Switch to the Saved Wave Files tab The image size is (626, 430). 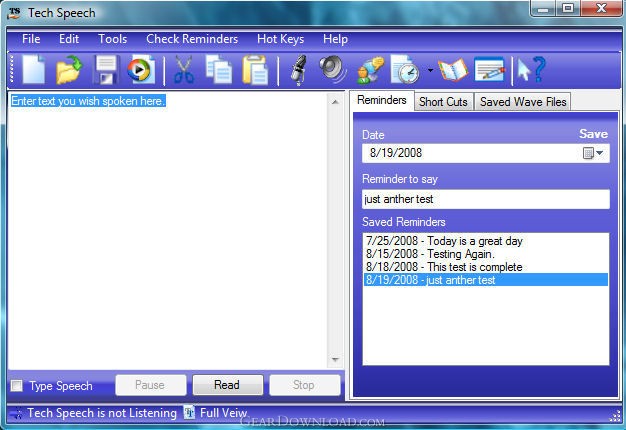coord(523,102)
